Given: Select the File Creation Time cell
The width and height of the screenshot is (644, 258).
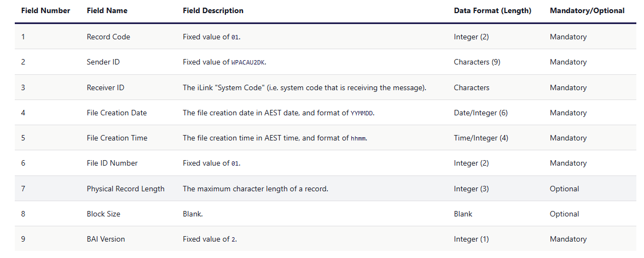Looking at the screenshot, I should coord(117,138).
